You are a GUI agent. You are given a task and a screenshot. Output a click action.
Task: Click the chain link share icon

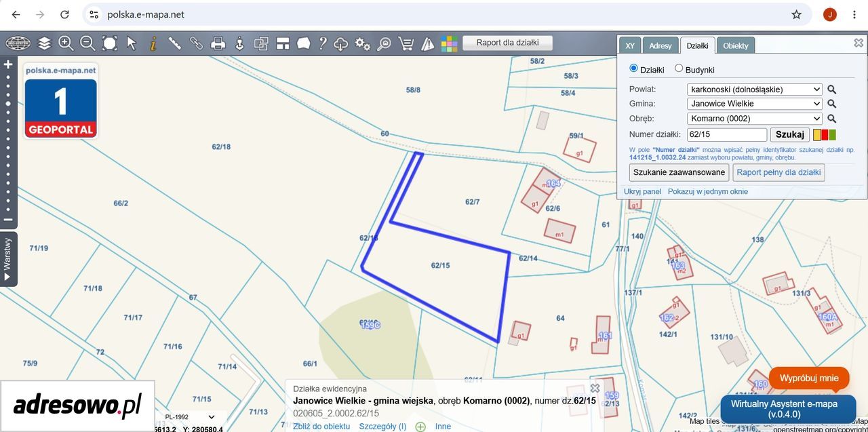point(196,43)
